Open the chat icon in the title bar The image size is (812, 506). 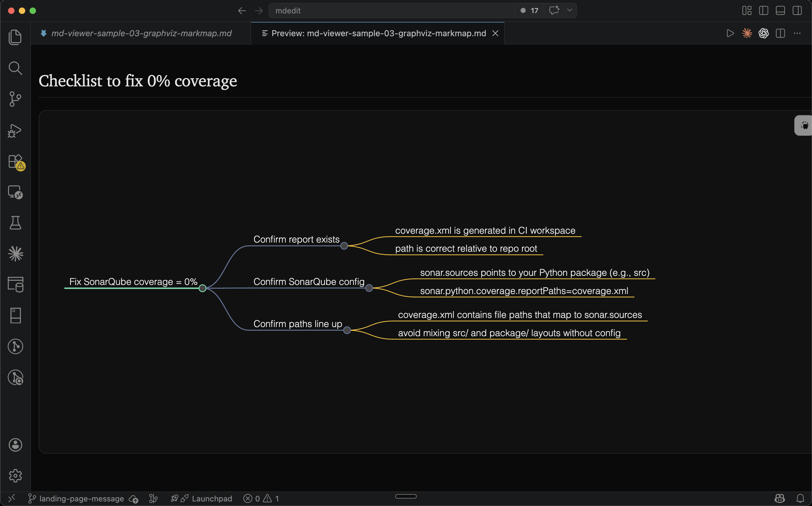(x=554, y=10)
